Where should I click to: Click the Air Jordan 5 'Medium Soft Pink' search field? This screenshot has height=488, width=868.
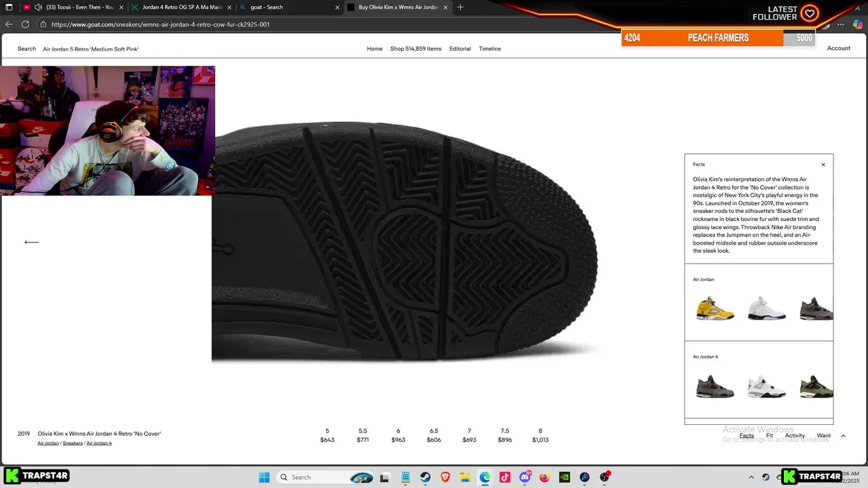91,49
